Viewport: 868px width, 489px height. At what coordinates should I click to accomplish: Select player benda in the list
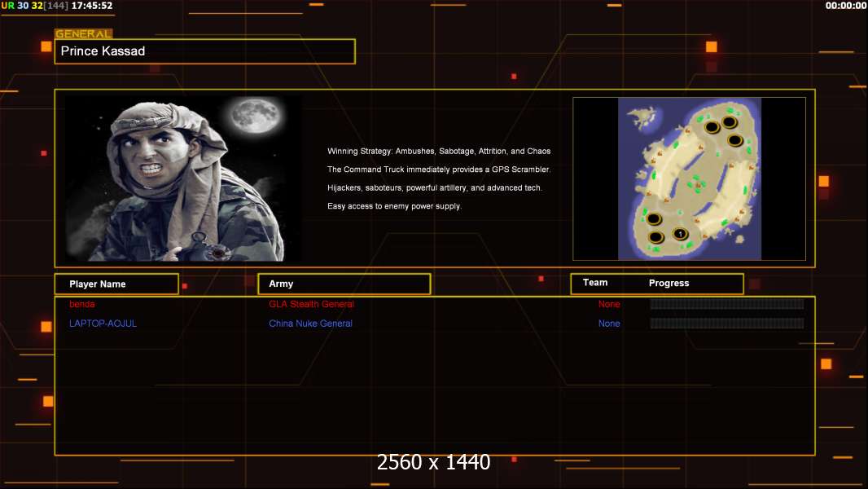pos(82,304)
